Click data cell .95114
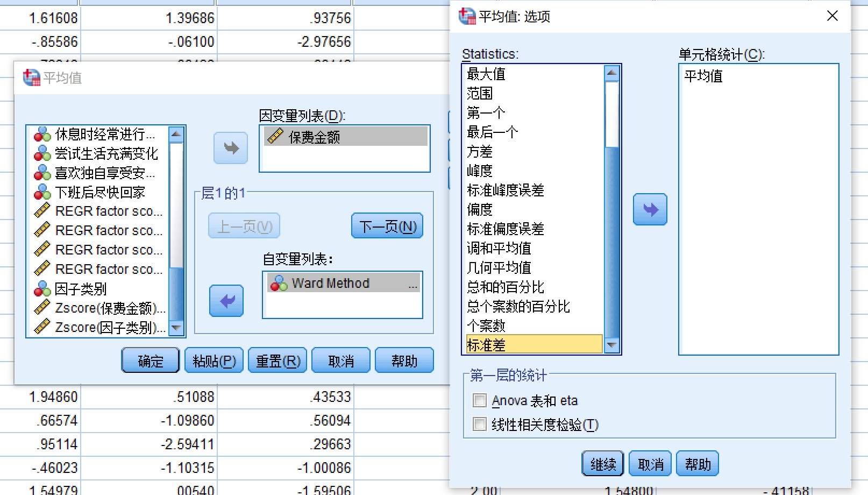868x495 pixels. [40, 444]
